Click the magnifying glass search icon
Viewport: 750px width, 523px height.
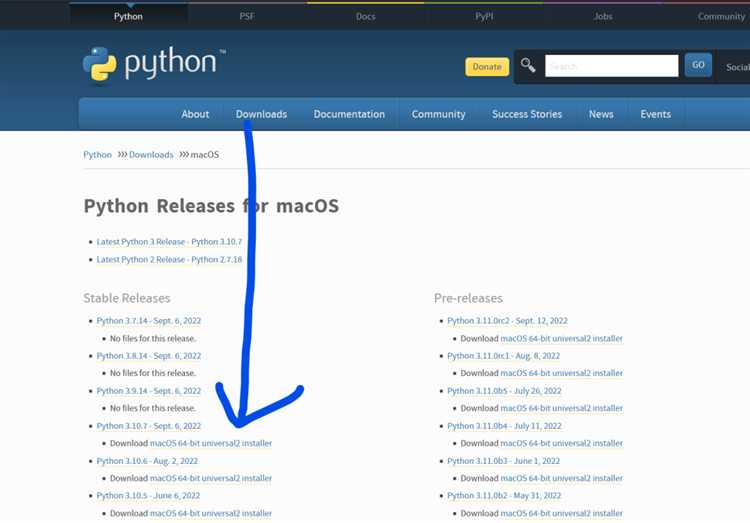point(528,65)
